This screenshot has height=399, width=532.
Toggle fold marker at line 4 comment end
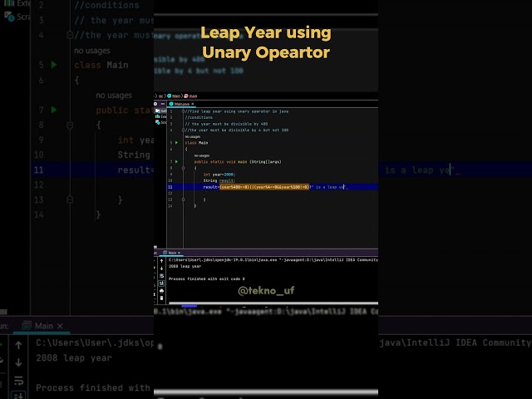183,130
